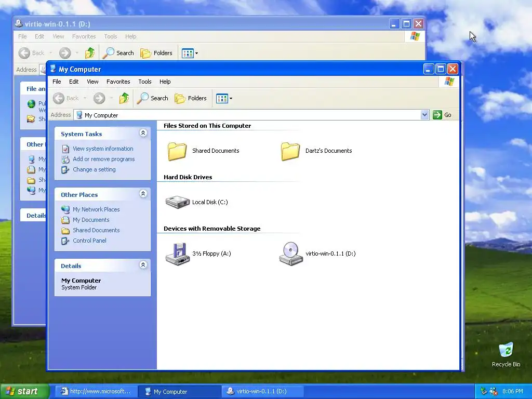Click the My Computer taskbar button

coord(180,392)
